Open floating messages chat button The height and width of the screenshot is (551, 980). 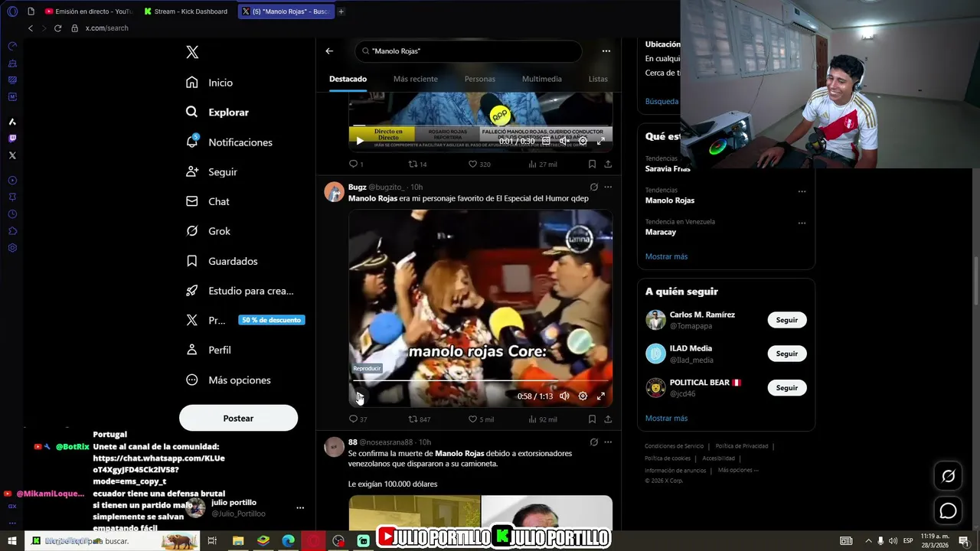pos(949,510)
